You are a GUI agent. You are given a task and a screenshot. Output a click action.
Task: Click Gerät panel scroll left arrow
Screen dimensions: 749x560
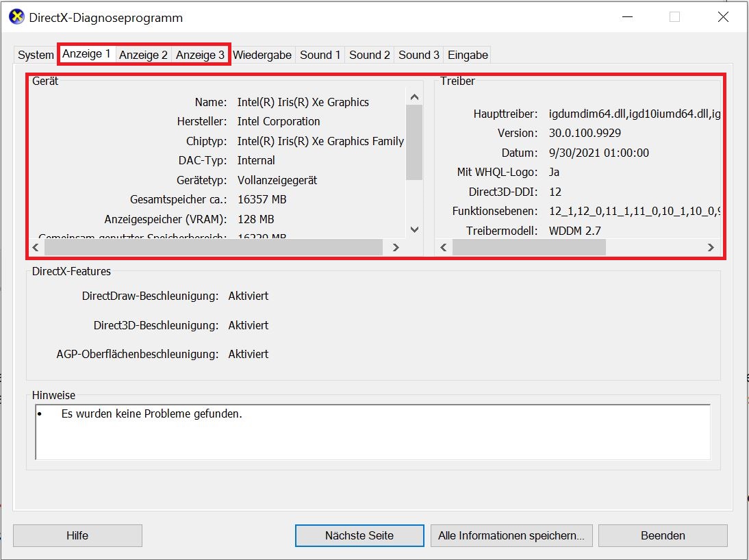pos(36,248)
